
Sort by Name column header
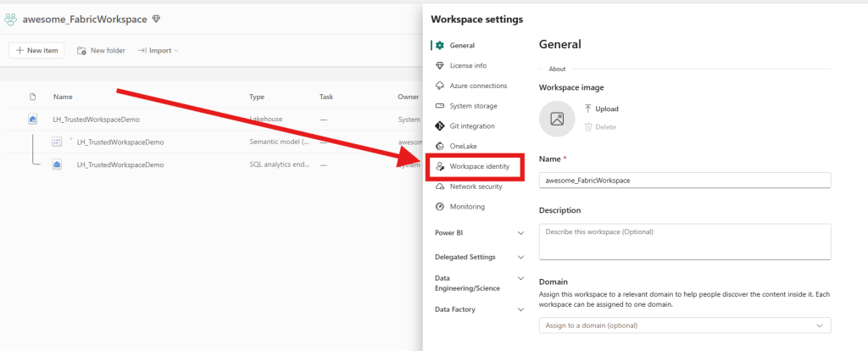[63, 97]
